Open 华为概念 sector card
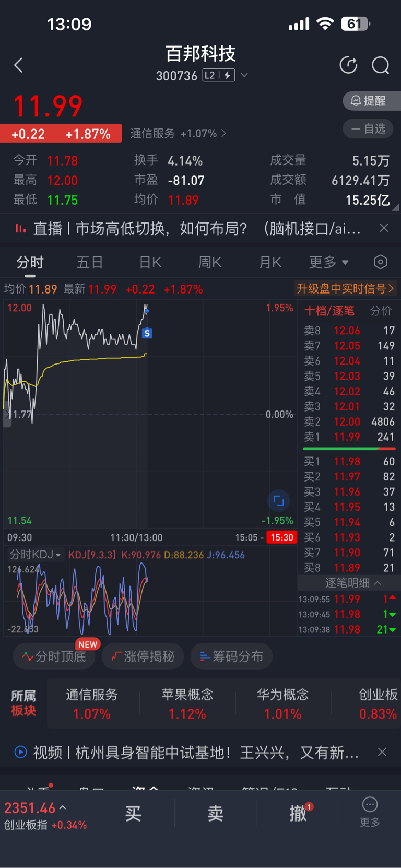The height and width of the screenshot is (868, 401). [x=283, y=703]
